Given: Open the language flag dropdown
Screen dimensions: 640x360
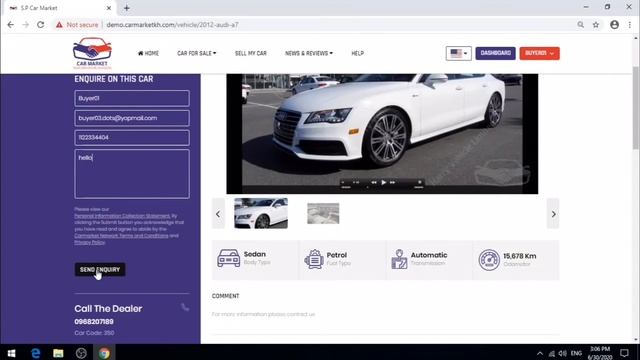Looking at the screenshot, I should tap(458, 53).
